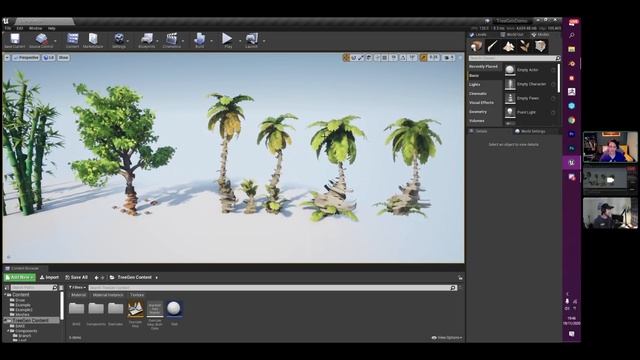The width and height of the screenshot is (640, 360).
Task: Select the Landscape mode mountain icon
Action: (508, 47)
